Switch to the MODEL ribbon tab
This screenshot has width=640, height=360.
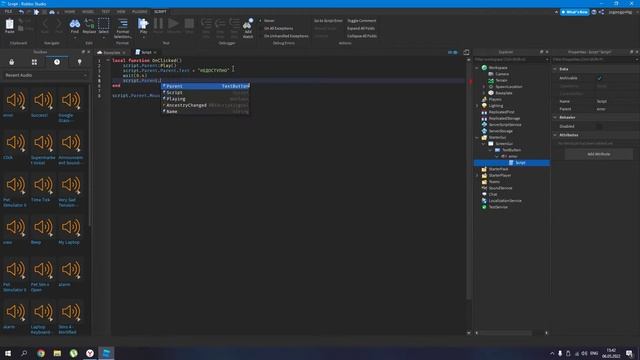point(88,12)
